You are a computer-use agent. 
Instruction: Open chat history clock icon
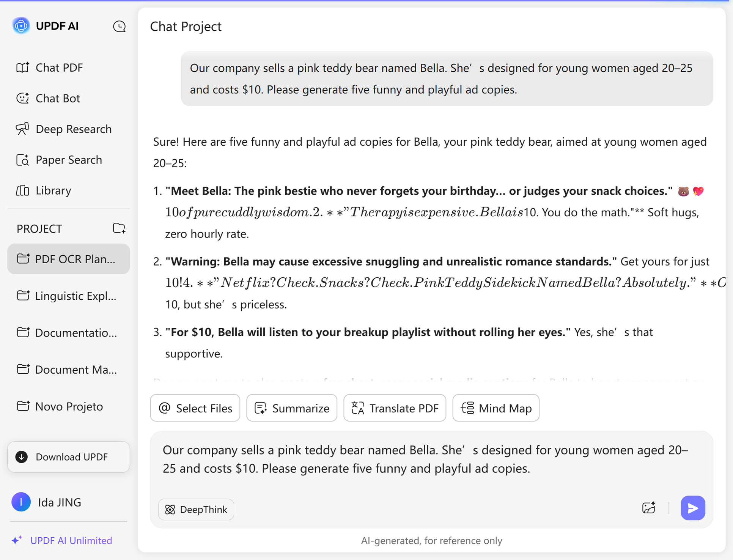point(119,26)
